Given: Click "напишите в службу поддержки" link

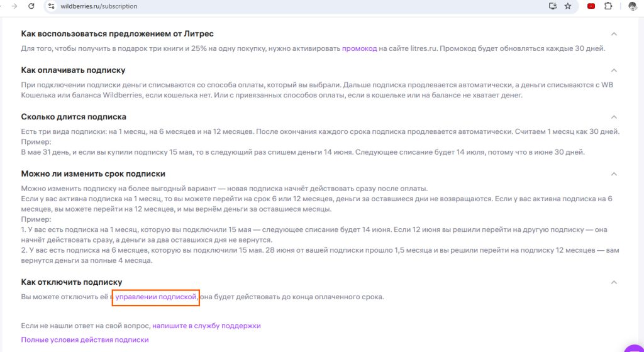Looking at the screenshot, I should [206, 326].
